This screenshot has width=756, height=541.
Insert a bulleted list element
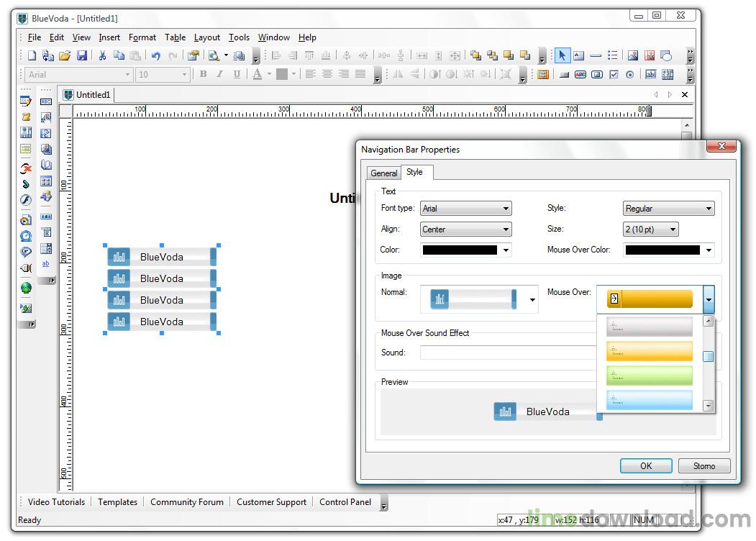(611, 55)
